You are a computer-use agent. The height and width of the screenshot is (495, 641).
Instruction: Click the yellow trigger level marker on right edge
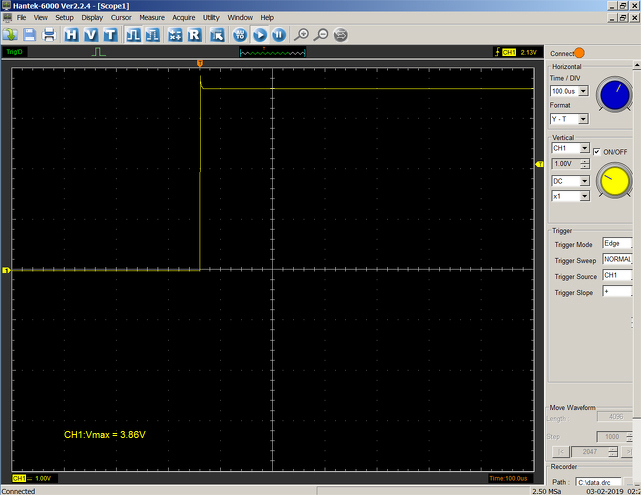[x=540, y=164]
